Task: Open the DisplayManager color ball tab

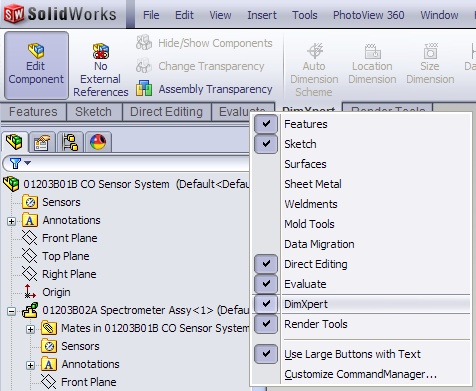Action: tap(98, 142)
